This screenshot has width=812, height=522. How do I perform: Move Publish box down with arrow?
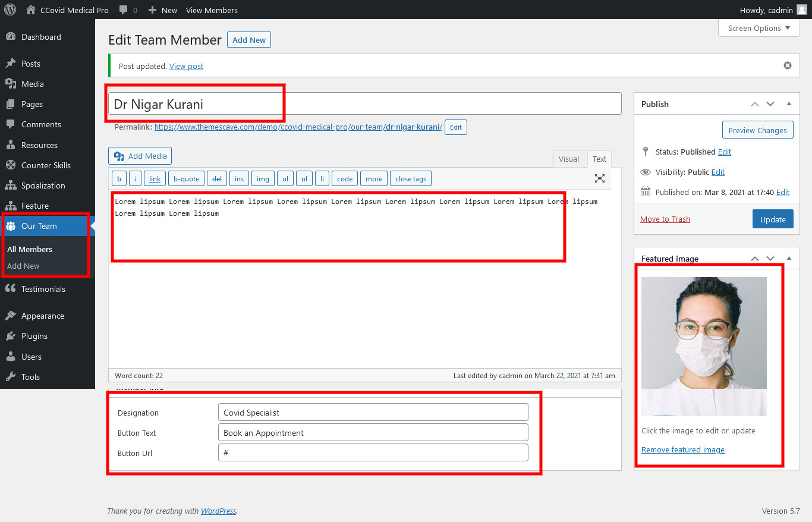770,104
